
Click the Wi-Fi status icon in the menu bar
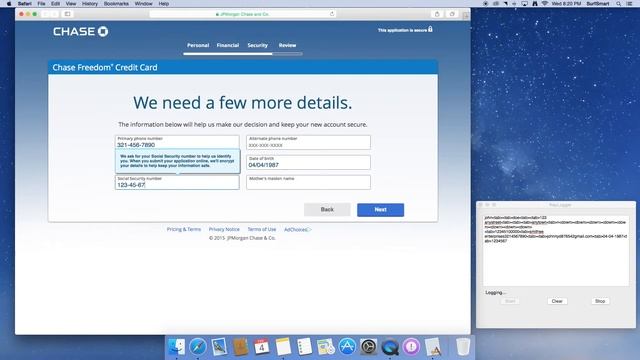(x=545, y=4)
